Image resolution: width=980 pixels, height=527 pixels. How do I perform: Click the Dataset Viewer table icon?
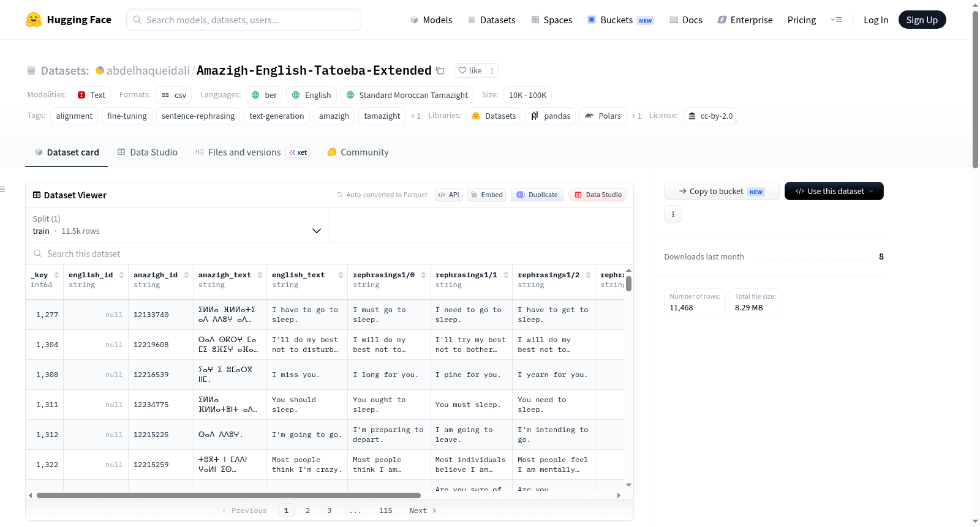pyautogui.click(x=37, y=195)
